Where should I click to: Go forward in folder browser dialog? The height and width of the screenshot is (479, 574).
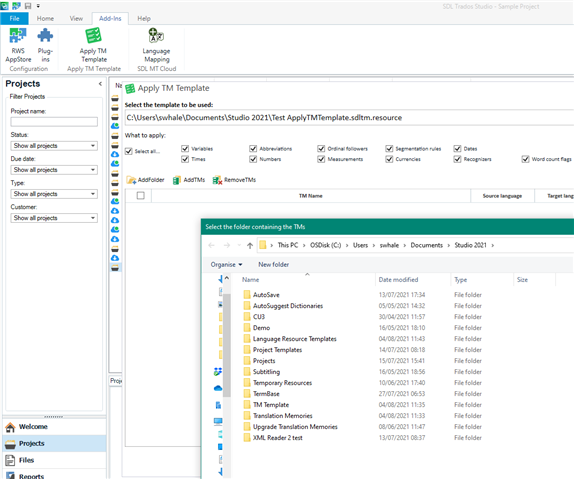[227, 245]
